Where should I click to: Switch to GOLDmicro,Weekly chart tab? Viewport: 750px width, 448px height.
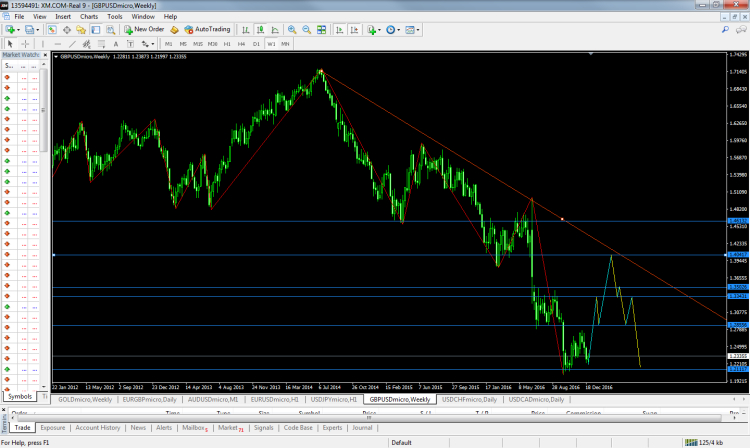[x=85, y=399]
